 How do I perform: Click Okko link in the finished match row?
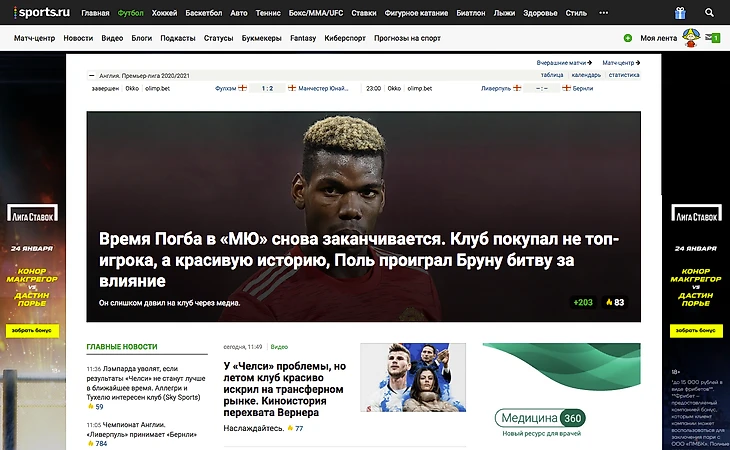[x=132, y=88]
